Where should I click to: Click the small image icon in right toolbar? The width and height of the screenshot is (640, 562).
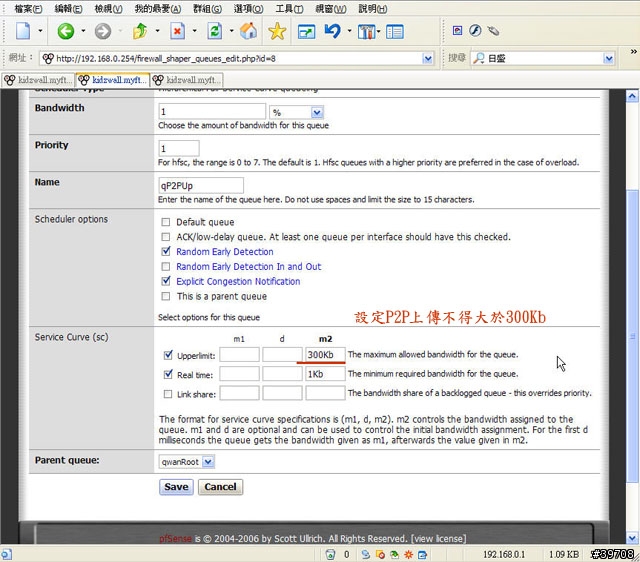(458, 30)
